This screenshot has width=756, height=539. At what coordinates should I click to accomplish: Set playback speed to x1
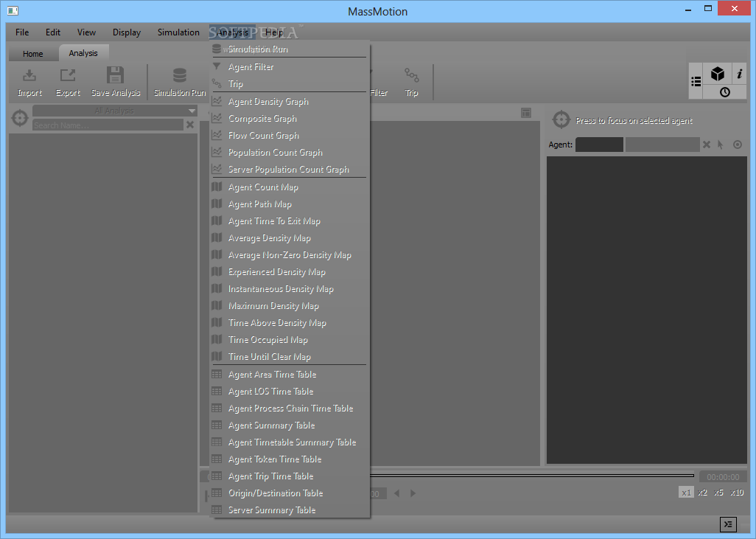686,493
